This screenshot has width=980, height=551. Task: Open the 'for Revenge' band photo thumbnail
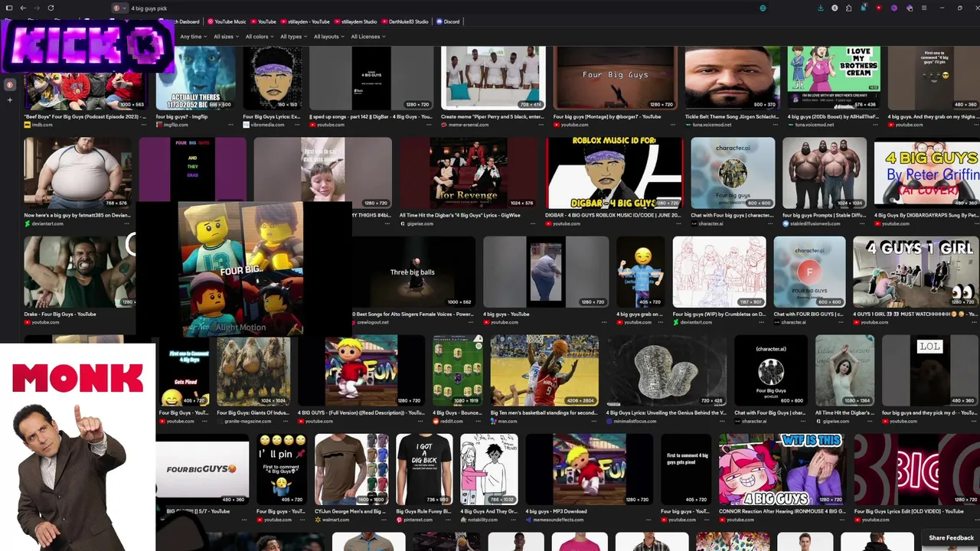[469, 173]
